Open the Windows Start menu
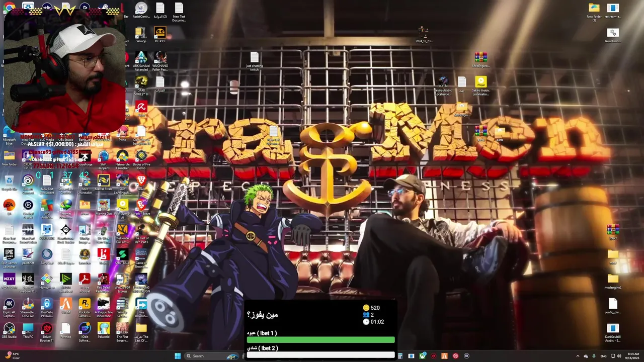This screenshot has width=644, height=362. (178, 356)
